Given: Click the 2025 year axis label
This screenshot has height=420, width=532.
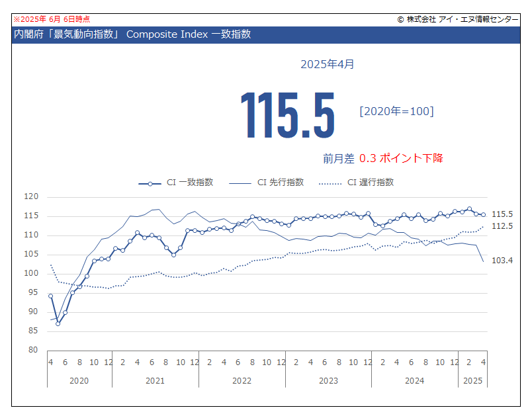Looking at the screenshot, I should (x=472, y=381).
